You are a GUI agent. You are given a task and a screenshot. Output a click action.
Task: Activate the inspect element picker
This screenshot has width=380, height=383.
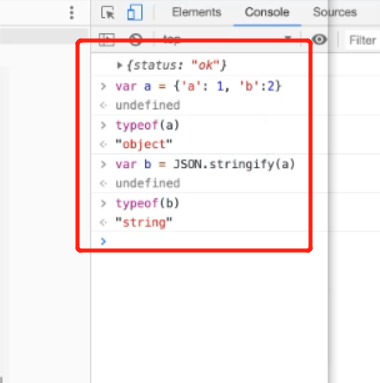pyautogui.click(x=107, y=12)
